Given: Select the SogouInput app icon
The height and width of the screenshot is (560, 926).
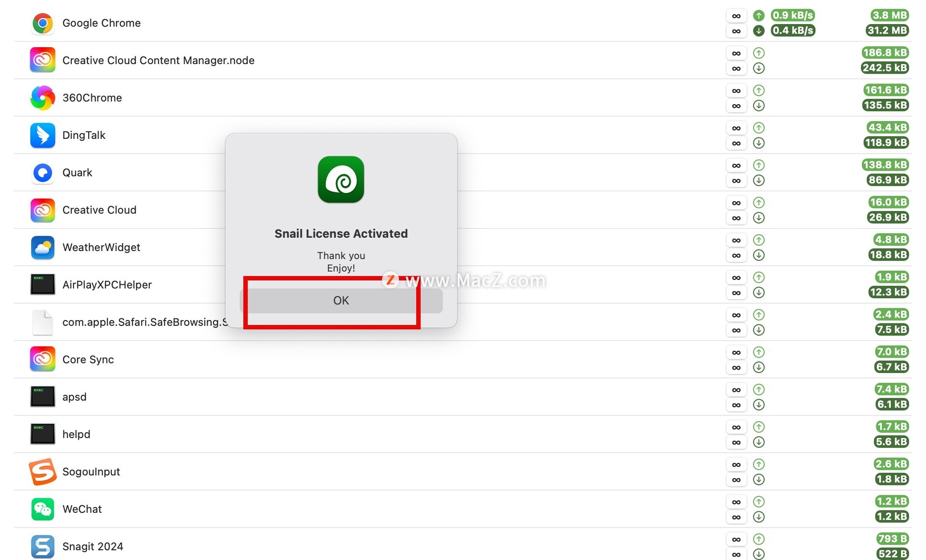Looking at the screenshot, I should [42, 471].
